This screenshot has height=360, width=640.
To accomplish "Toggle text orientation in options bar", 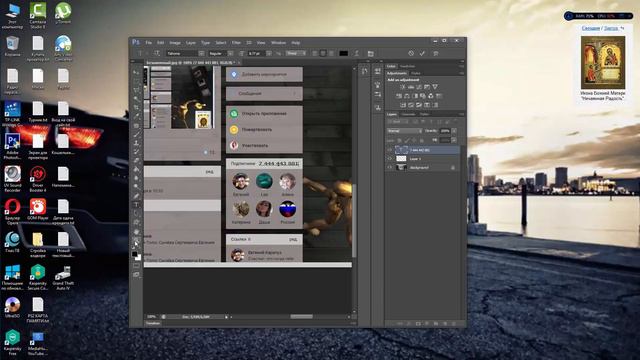I will point(157,53).
